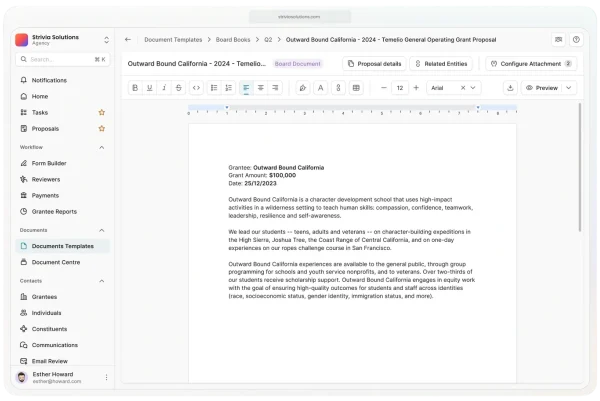
Task: Click the download icon beside Preview
Action: click(509, 88)
